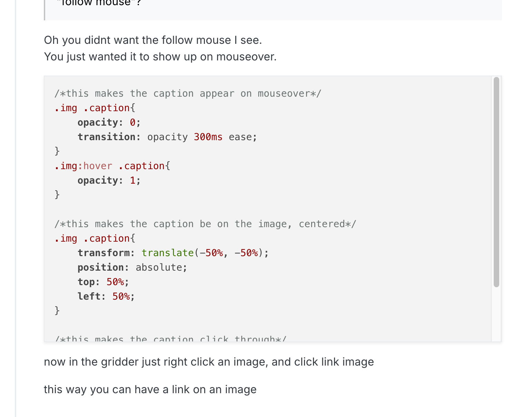Click the closing brace after "left: 50%;"
This screenshot has width=532, height=417.
(57, 311)
